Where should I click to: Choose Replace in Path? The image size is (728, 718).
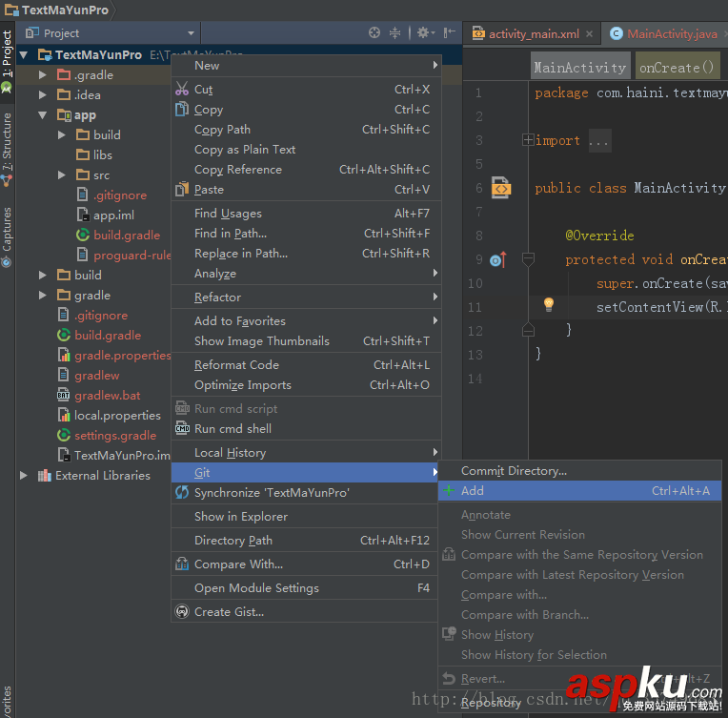pos(306,253)
